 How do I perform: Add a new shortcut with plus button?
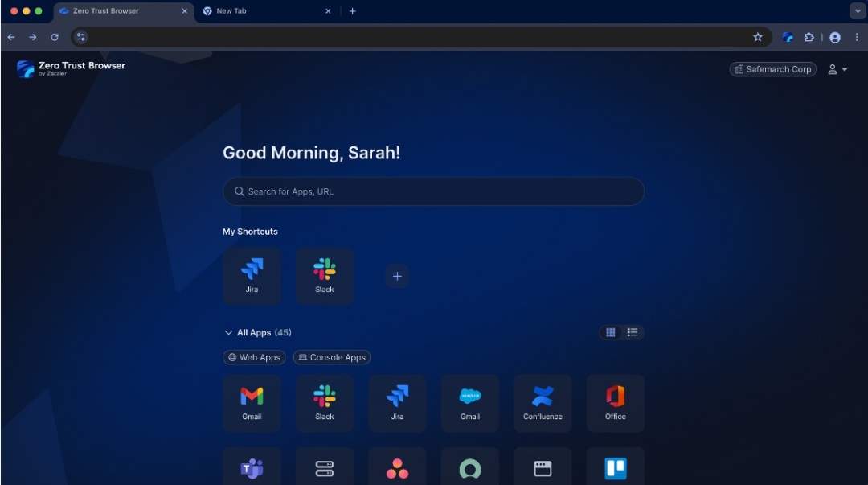point(397,277)
